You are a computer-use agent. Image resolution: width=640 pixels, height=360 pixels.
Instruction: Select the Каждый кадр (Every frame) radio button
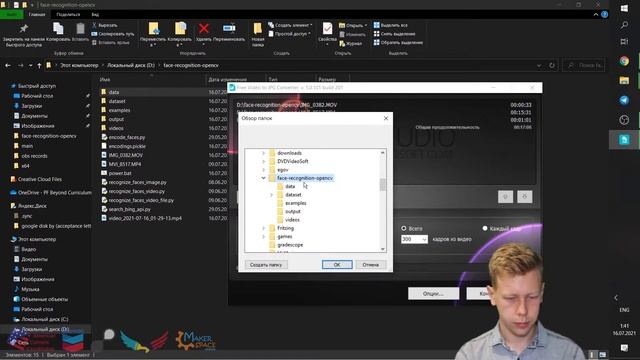click(485, 228)
